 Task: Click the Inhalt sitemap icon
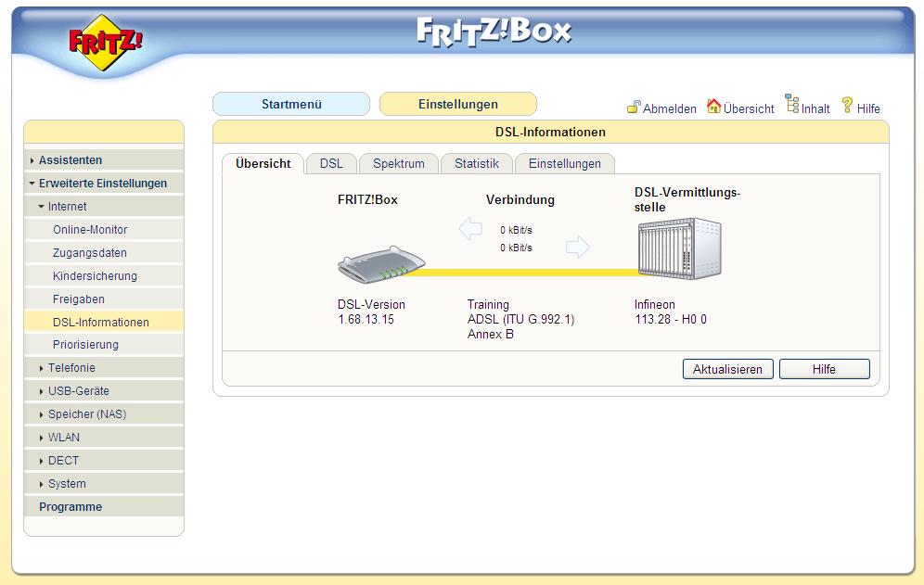[792, 104]
